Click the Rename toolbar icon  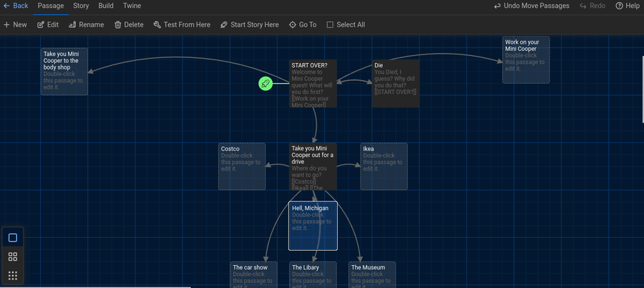coord(73,24)
